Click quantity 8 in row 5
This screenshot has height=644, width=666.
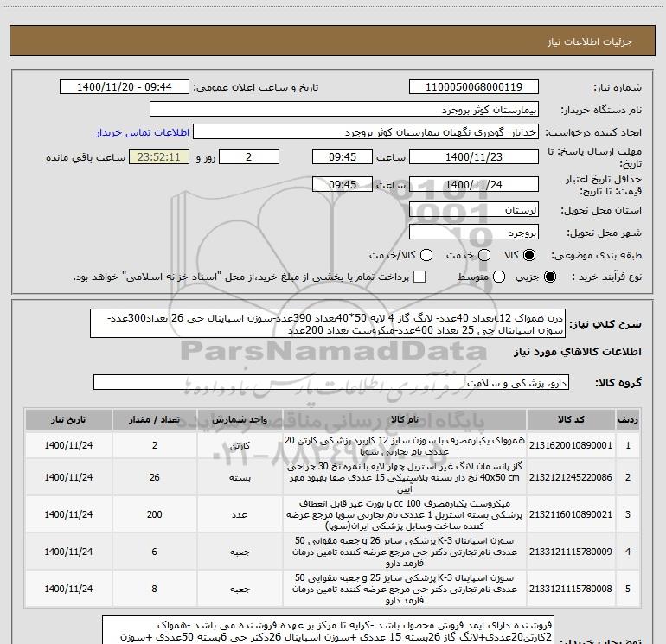point(154,589)
